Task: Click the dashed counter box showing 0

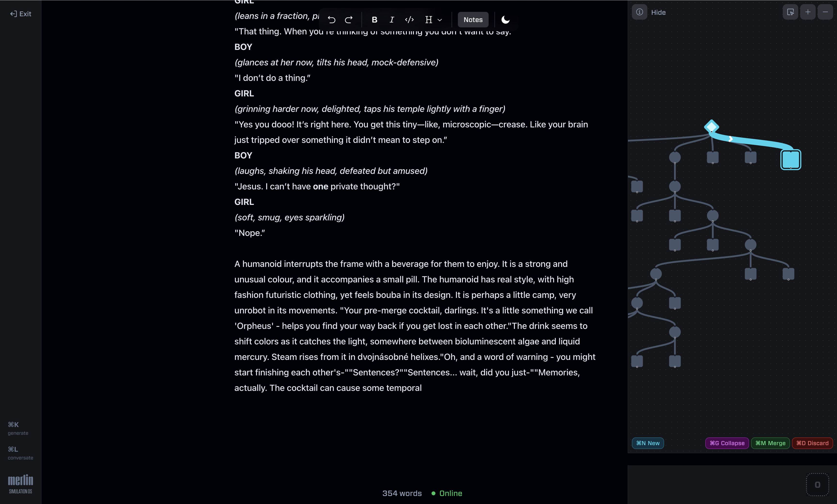Action: click(817, 485)
